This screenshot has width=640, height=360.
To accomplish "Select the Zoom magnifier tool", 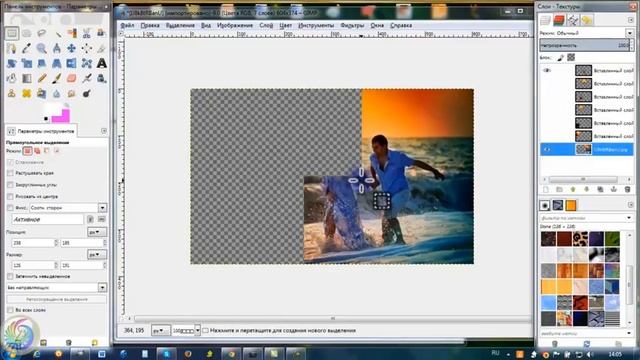I will pyautogui.click(x=42, y=48).
